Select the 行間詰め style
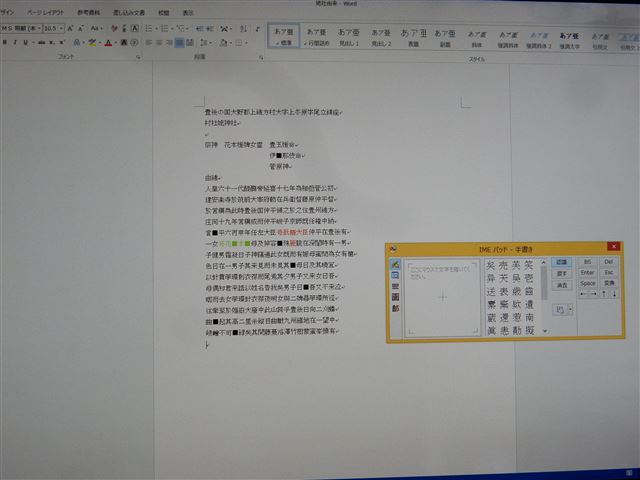The image size is (640, 480). [x=316, y=37]
